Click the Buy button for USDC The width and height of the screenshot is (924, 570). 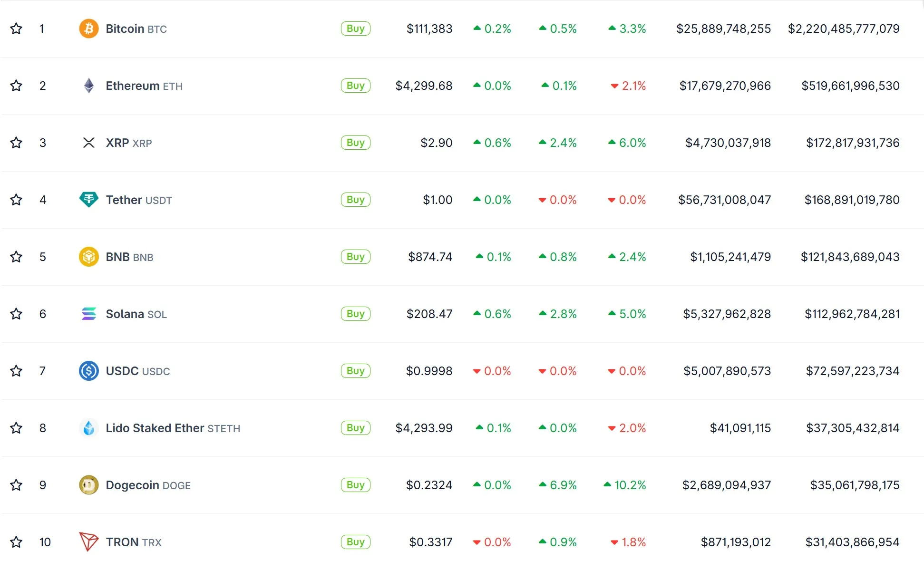[x=355, y=371]
